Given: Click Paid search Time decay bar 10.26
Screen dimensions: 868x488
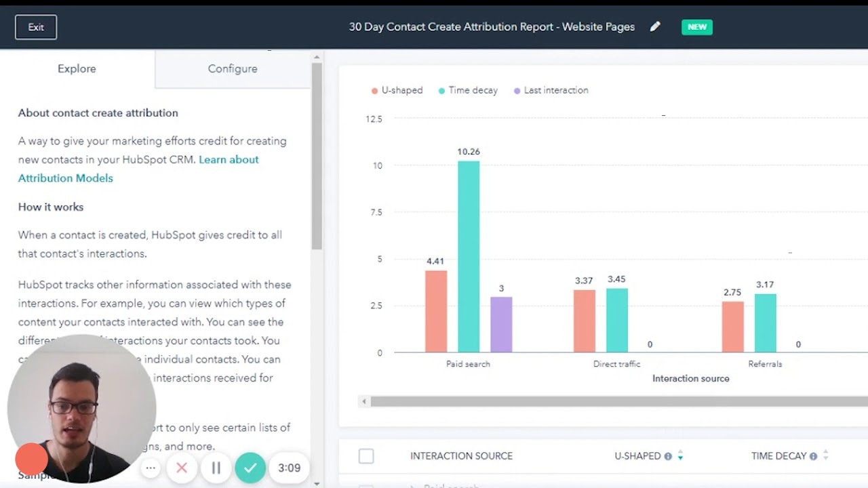Looking at the screenshot, I should (469, 256).
